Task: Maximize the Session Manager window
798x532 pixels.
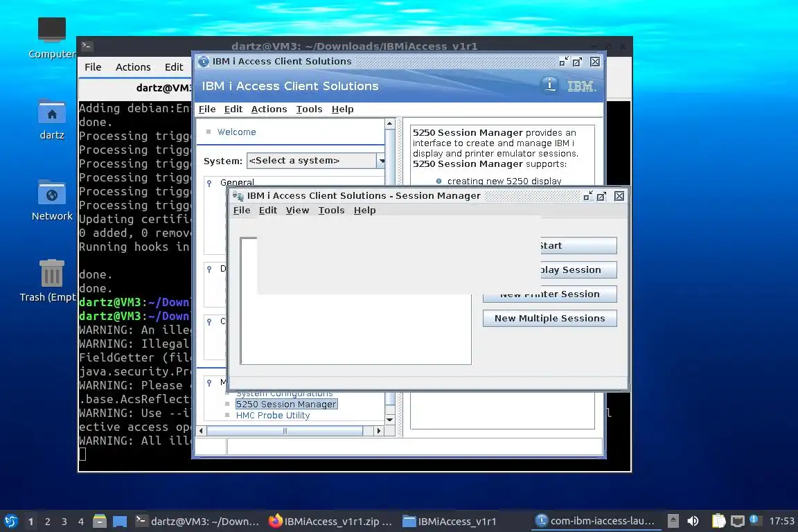Action: click(601, 196)
